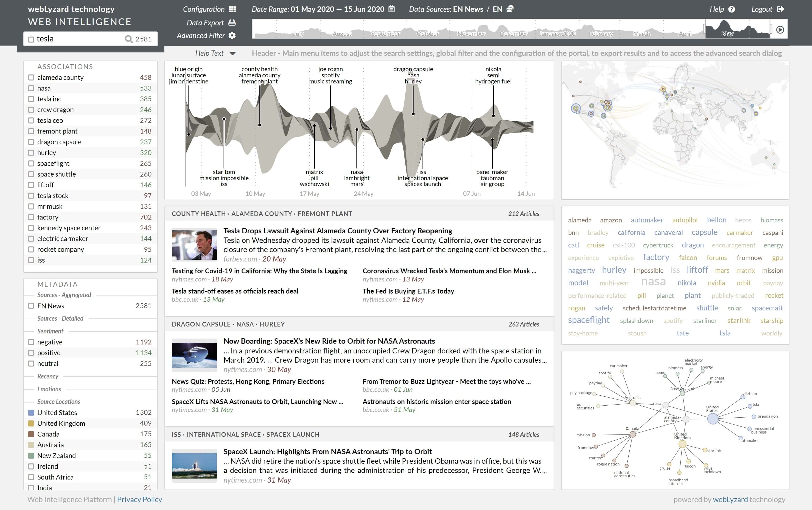Tick the nasa association checkbox
The height and width of the screenshot is (510, 812).
31,88
